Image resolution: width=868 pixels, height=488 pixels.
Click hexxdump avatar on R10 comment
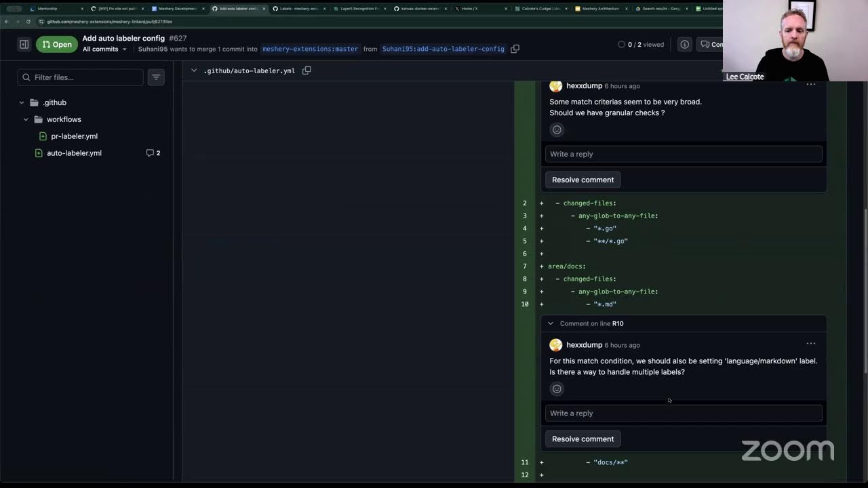tap(556, 345)
